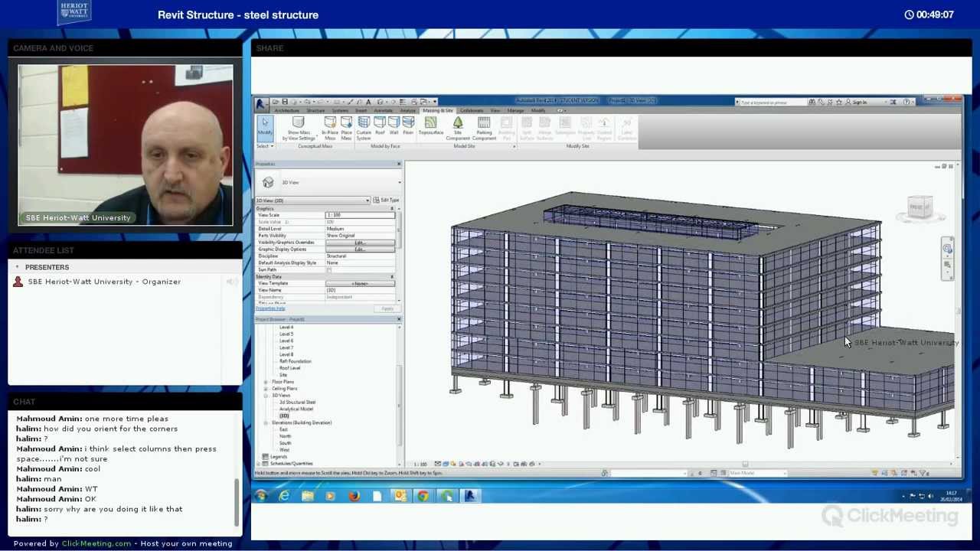Click the Revit icon in the taskbar
The image size is (980, 551).
(469, 496)
